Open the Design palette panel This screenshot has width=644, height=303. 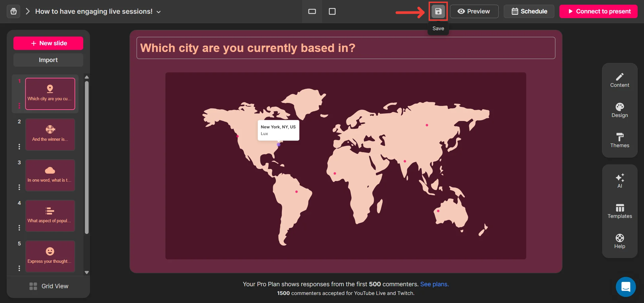click(620, 111)
